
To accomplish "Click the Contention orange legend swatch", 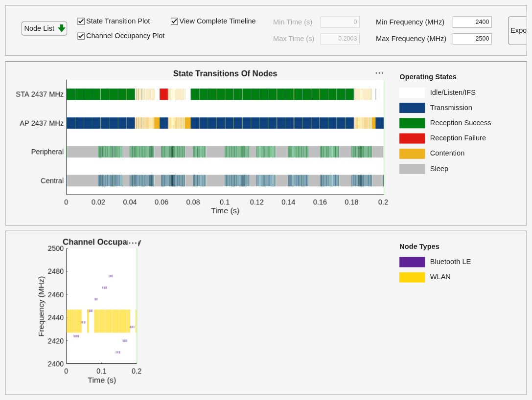I will point(412,154).
